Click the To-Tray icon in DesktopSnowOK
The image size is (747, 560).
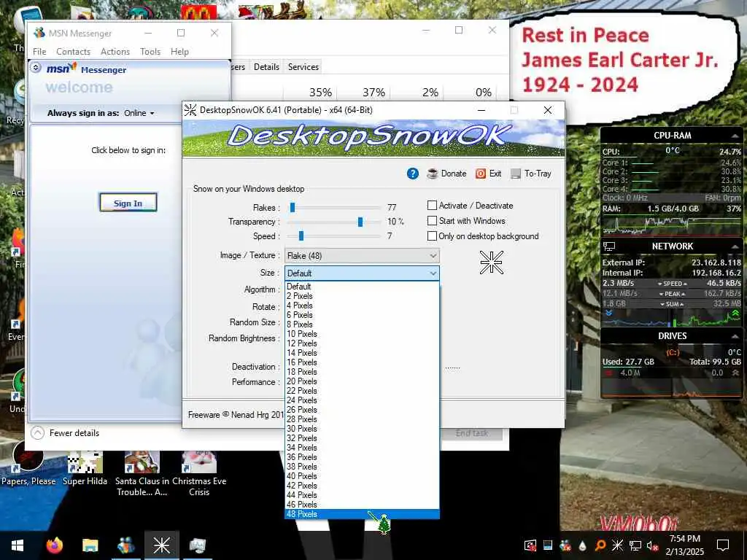[x=516, y=174]
